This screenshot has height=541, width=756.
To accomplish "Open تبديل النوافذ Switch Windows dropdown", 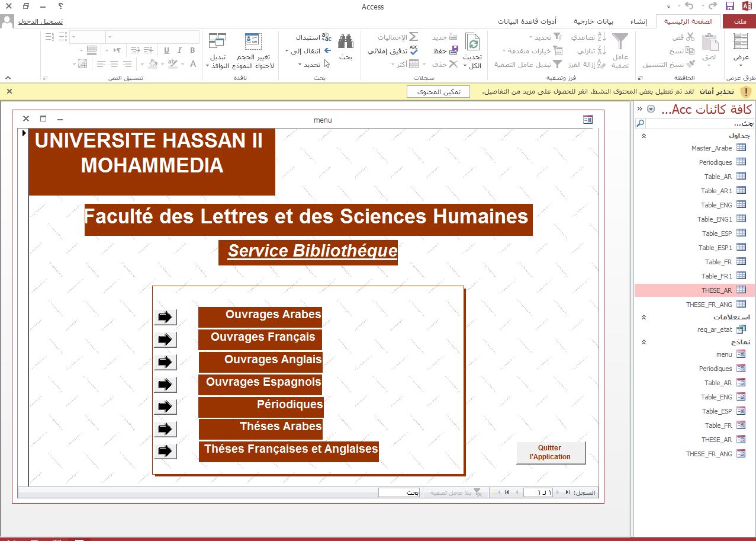I will [x=217, y=51].
